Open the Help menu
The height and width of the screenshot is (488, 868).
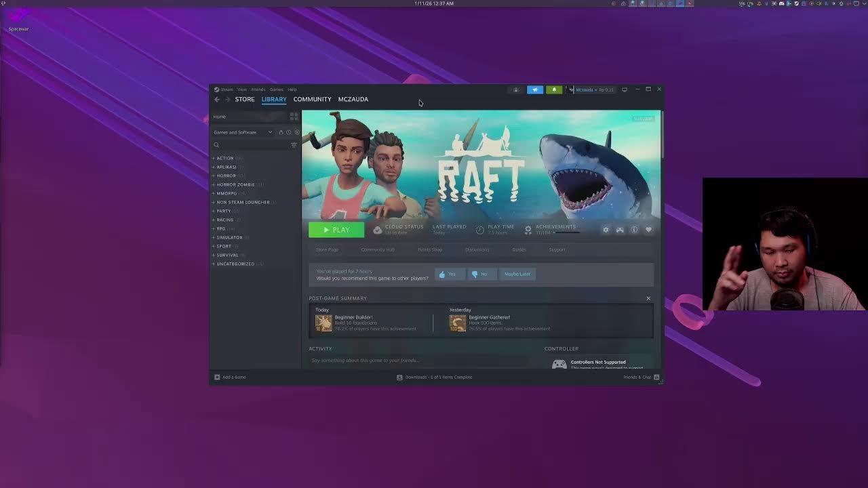[292, 89]
